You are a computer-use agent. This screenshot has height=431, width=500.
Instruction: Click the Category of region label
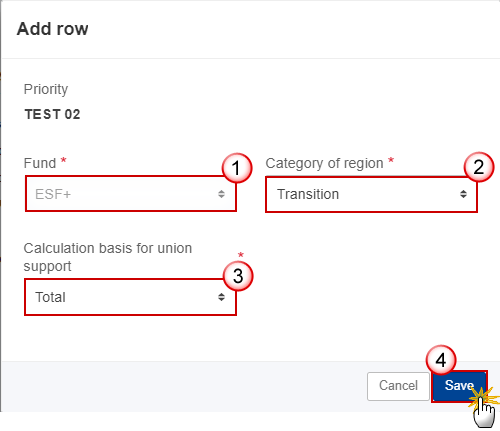(x=324, y=163)
